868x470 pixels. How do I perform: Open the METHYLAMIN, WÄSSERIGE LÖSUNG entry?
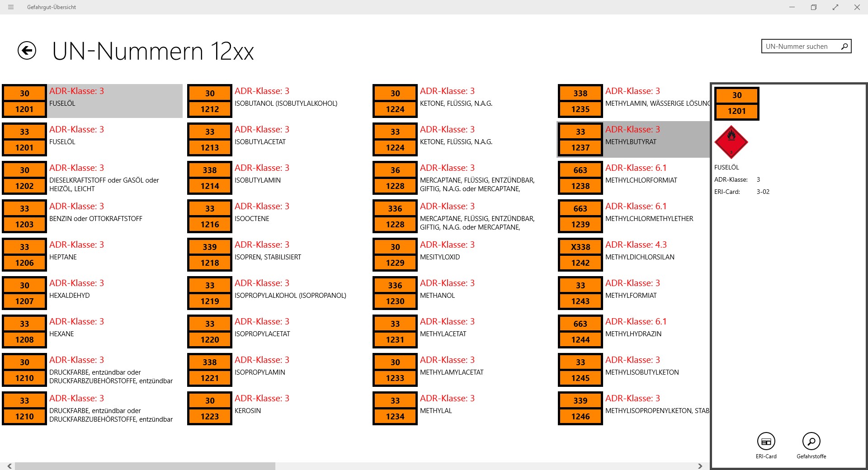pos(634,101)
